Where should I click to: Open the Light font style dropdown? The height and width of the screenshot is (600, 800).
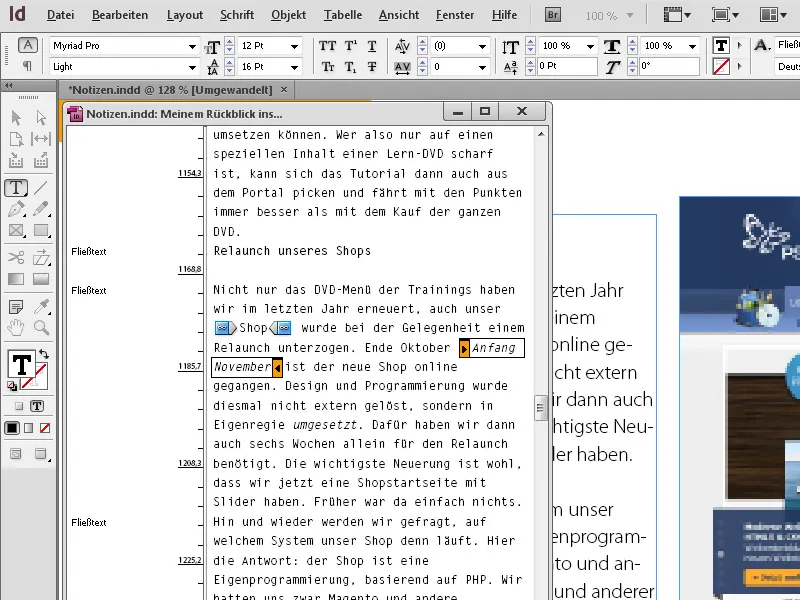192,67
